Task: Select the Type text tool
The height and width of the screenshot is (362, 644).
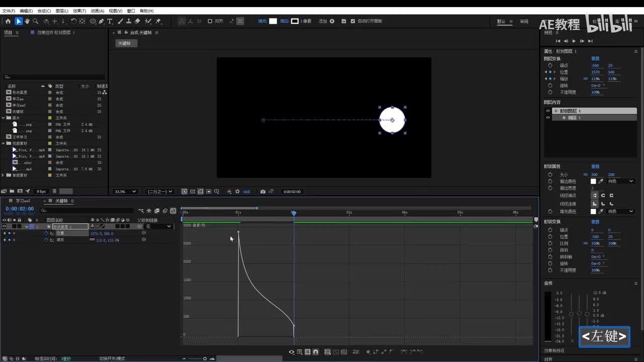Action: [110, 21]
